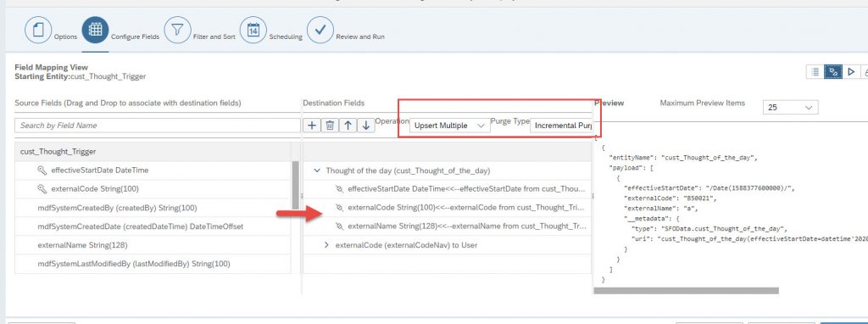Click the preview horizontal scrollbar
The width and height of the screenshot is (868, 324).
pos(686,290)
